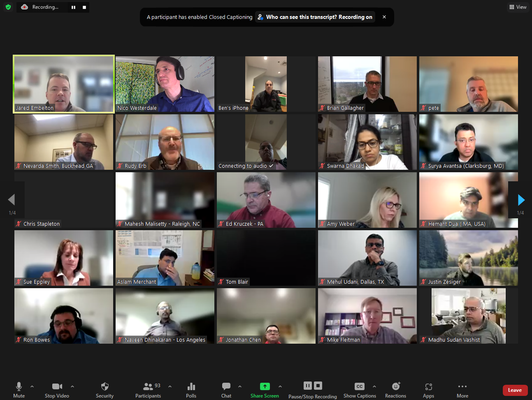Open the Reactions emoji menu
The image size is (532, 400).
(395, 390)
